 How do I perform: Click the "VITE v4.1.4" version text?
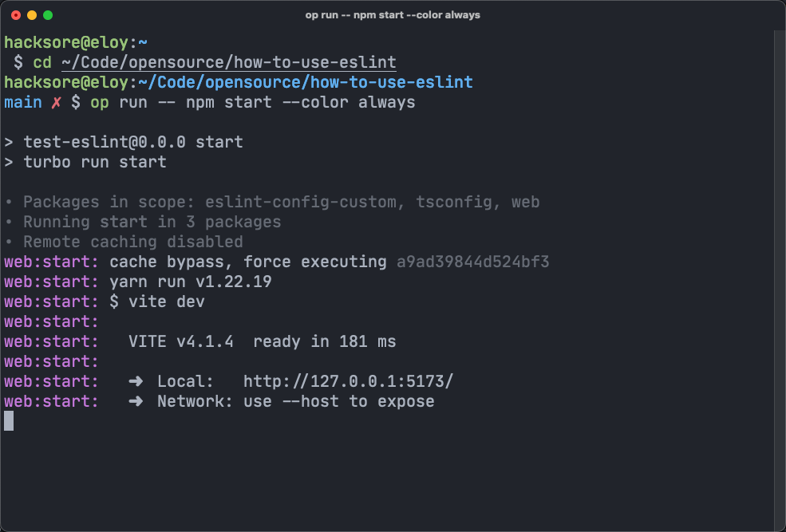click(180, 341)
